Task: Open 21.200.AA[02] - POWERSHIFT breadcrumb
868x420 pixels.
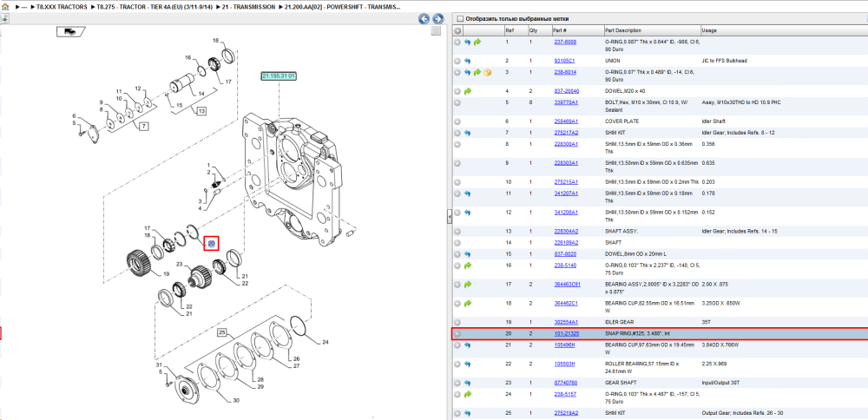Action: [343, 7]
